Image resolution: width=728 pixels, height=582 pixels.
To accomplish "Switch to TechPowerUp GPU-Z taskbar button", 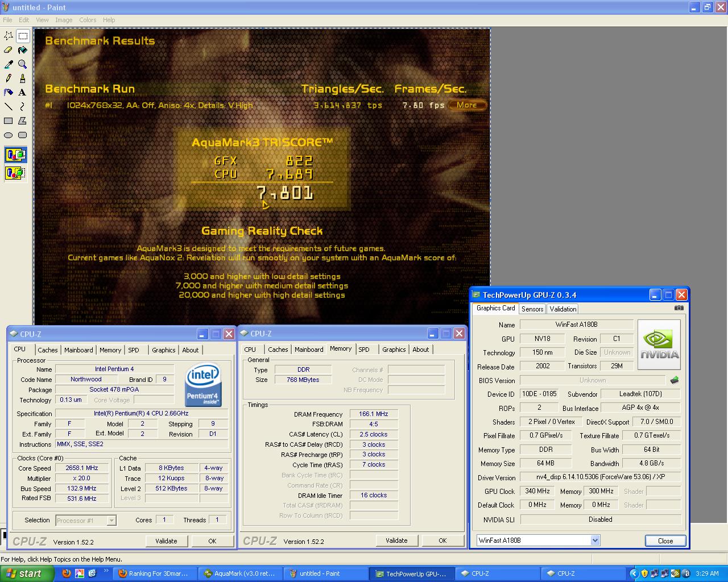I will [x=412, y=573].
